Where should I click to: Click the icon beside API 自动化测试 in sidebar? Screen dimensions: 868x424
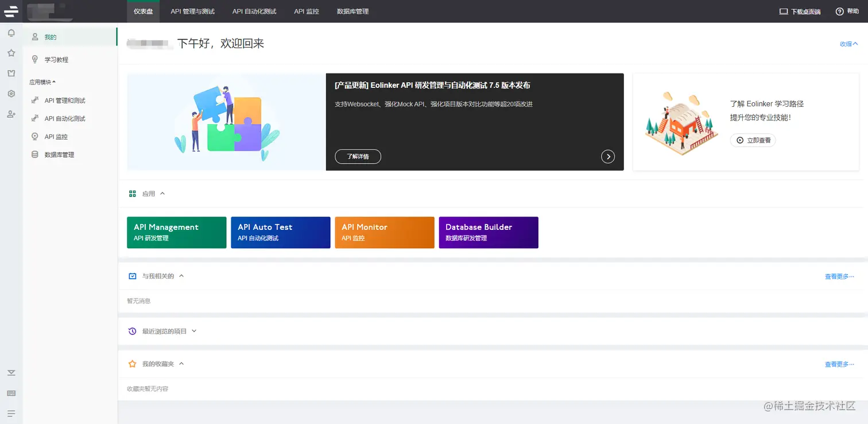[x=35, y=118]
